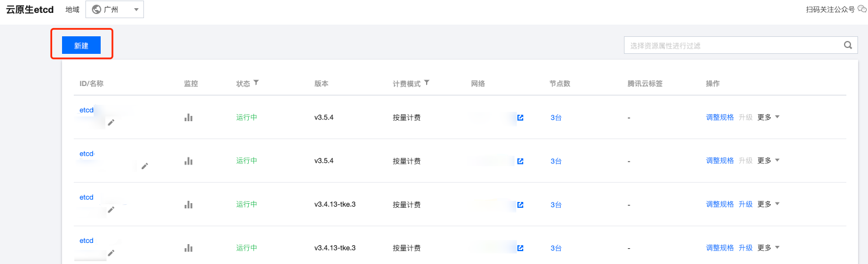Image resolution: width=868 pixels, height=264 pixels.
Task: Click the monitoring chart icon in the third row
Action: (188, 204)
